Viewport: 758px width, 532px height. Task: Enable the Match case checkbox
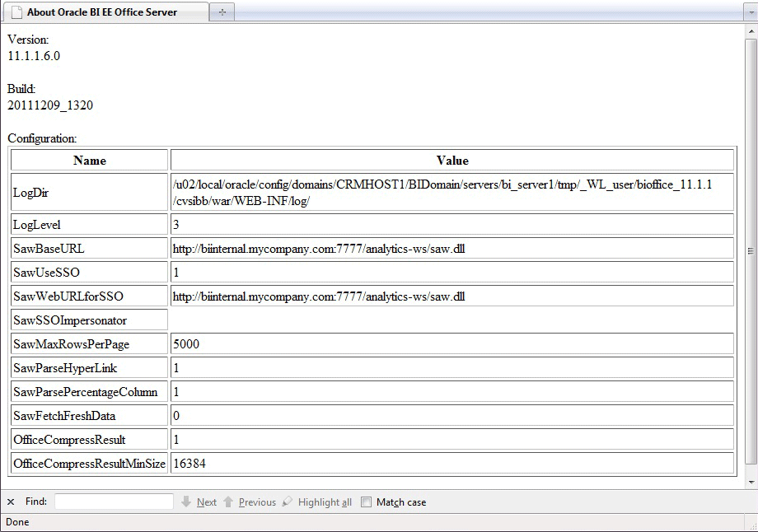click(x=367, y=502)
